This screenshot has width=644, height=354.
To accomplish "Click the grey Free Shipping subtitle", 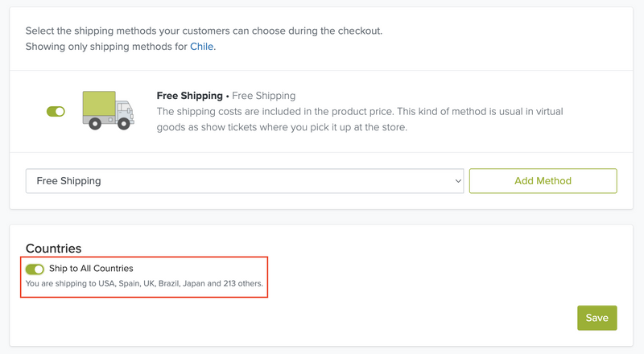I will 264,96.
